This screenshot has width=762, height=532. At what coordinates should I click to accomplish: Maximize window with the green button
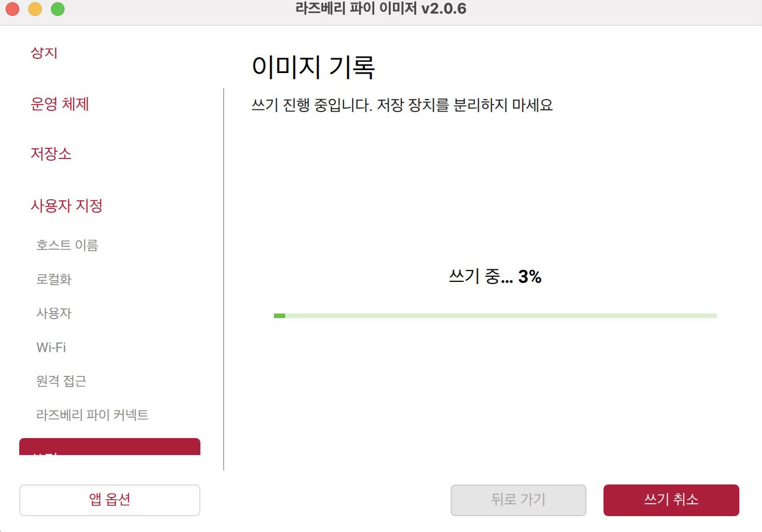coord(58,9)
